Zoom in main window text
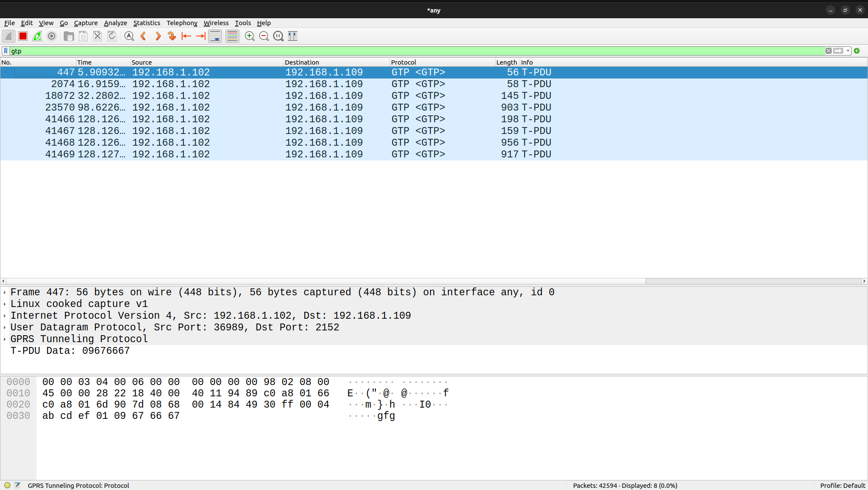 pos(250,36)
